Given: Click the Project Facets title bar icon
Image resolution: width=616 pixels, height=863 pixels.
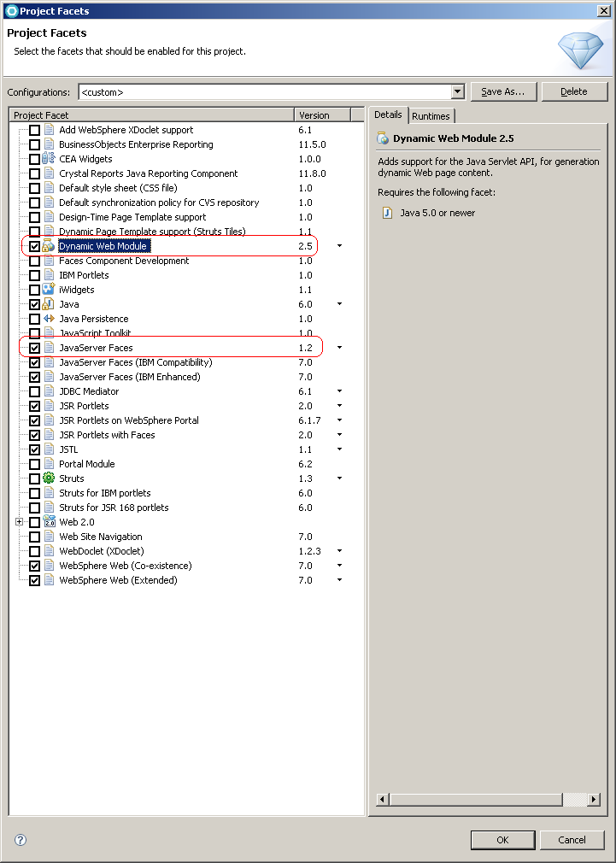Looking at the screenshot, I should (11, 11).
